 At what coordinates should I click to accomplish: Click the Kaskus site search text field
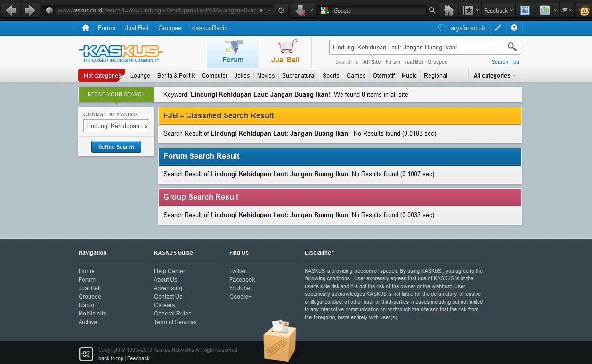click(416, 47)
